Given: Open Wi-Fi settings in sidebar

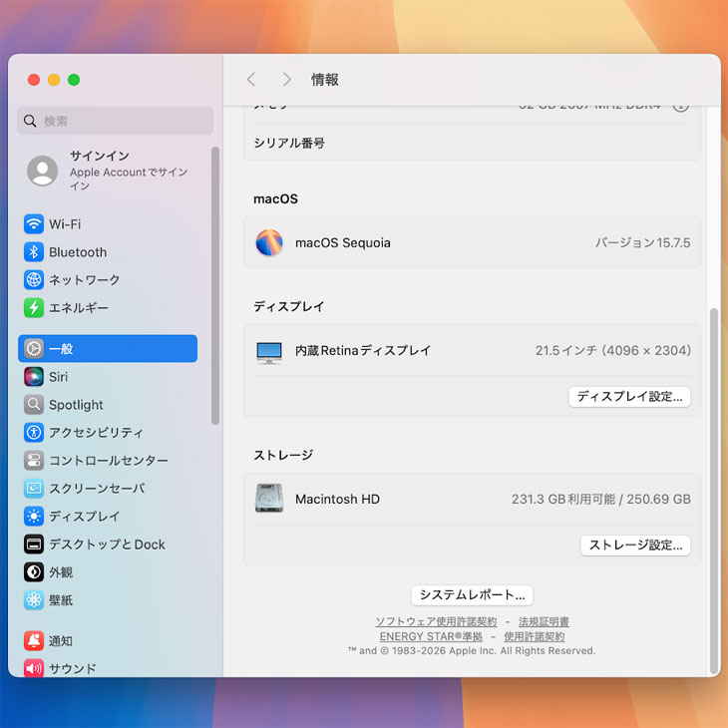Looking at the screenshot, I should point(65,224).
